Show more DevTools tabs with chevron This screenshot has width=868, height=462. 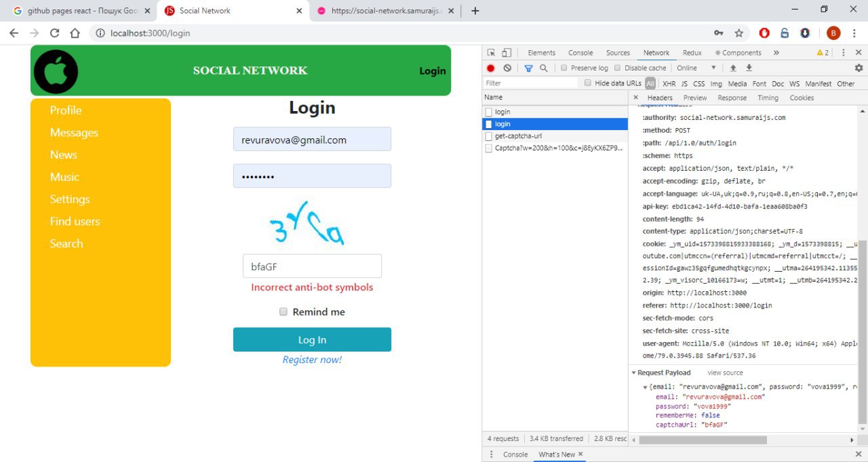(x=776, y=53)
